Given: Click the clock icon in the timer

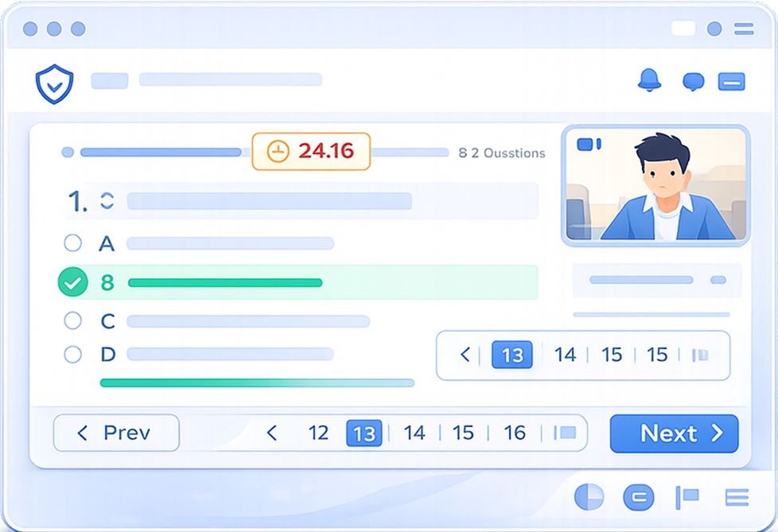Looking at the screenshot, I should [278, 151].
